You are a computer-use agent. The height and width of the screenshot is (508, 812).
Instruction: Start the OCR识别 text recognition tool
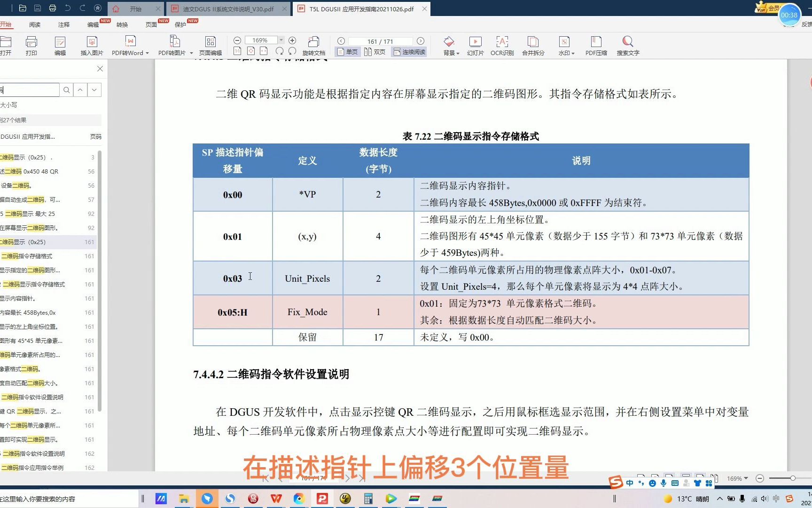point(501,46)
